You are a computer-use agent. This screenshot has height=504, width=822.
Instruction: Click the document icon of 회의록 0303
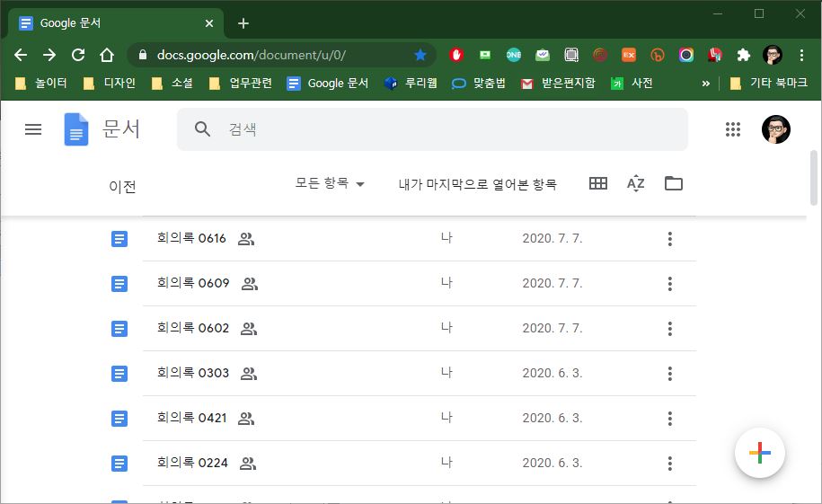tap(119, 374)
